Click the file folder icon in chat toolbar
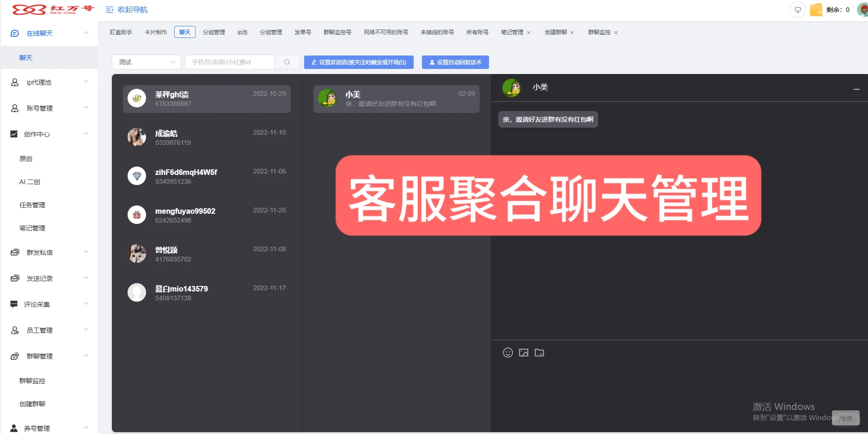Image resolution: width=868 pixels, height=434 pixels. (x=540, y=352)
